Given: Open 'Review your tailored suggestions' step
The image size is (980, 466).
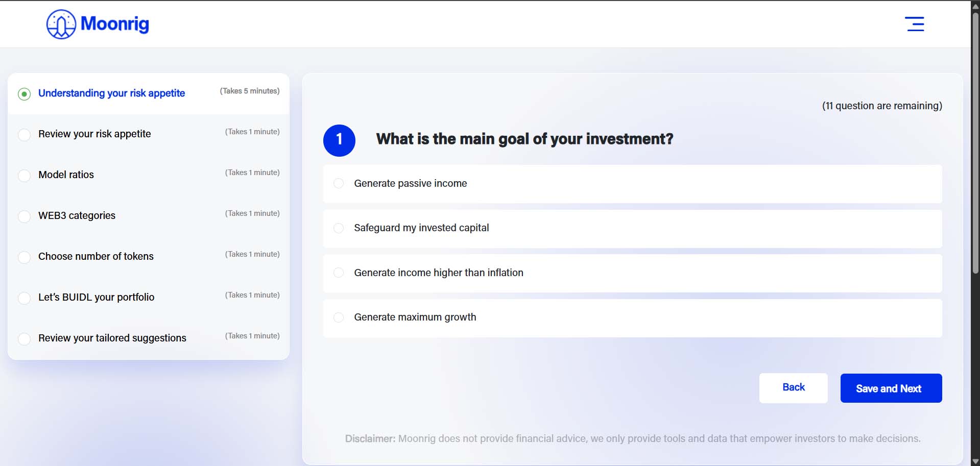Looking at the screenshot, I should (149, 338).
